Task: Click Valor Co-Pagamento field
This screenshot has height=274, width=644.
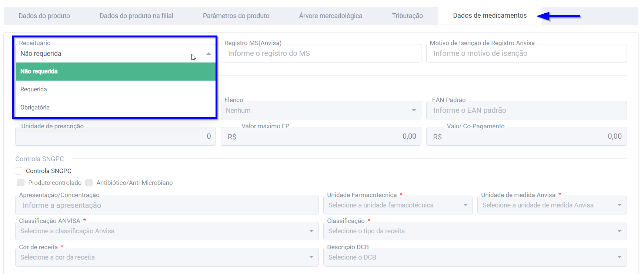Action: (x=526, y=136)
